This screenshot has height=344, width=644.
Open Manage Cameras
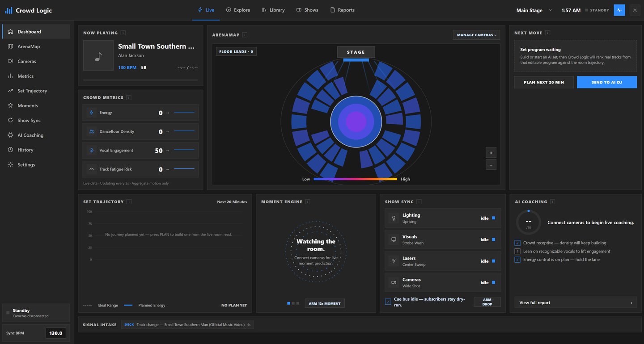(x=476, y=35)
